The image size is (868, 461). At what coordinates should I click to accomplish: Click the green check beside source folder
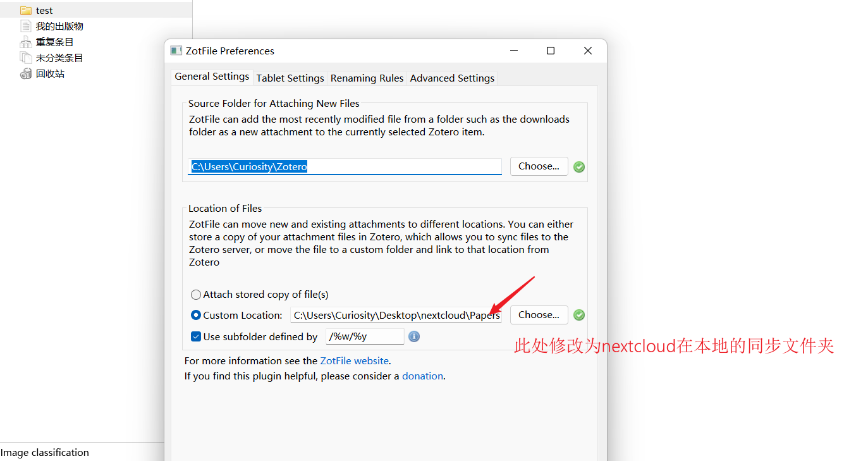click(579, 167)
